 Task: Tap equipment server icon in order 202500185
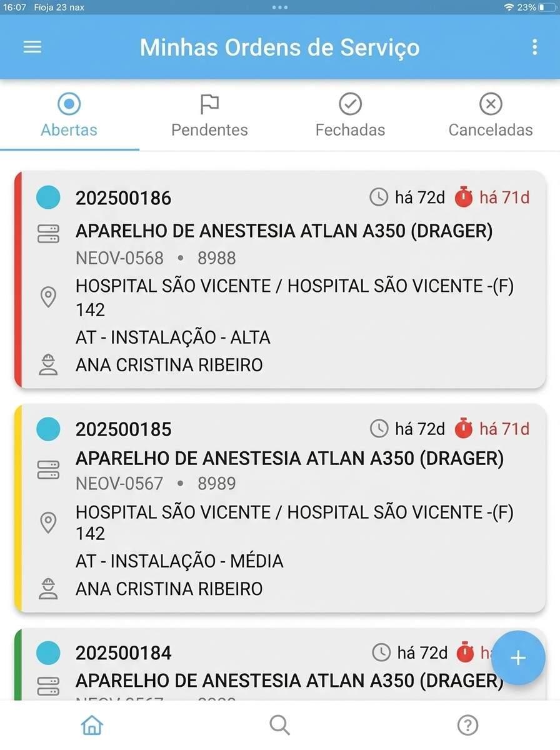(48, 469)
